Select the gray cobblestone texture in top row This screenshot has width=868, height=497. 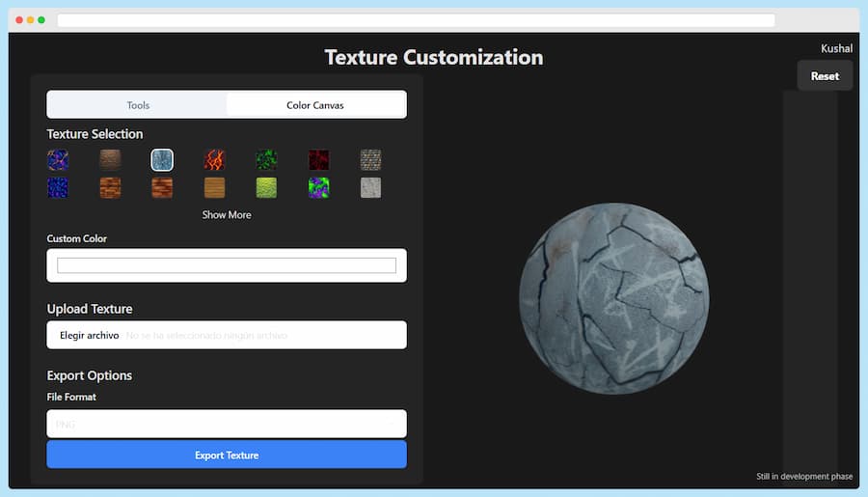point(370,160)
